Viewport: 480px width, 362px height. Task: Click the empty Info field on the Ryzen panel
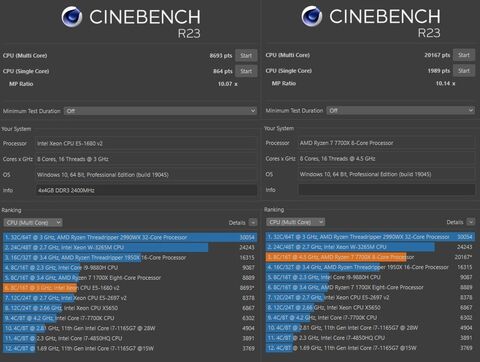387,190
